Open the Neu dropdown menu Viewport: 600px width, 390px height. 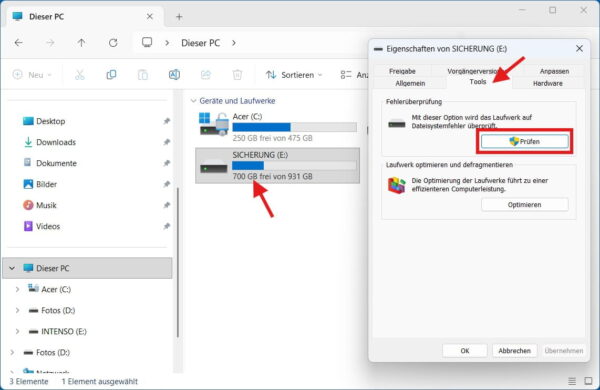coord(33,75)
